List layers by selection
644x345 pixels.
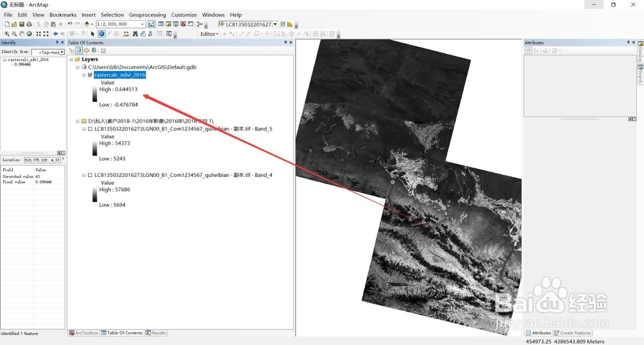tap(94, 50)
